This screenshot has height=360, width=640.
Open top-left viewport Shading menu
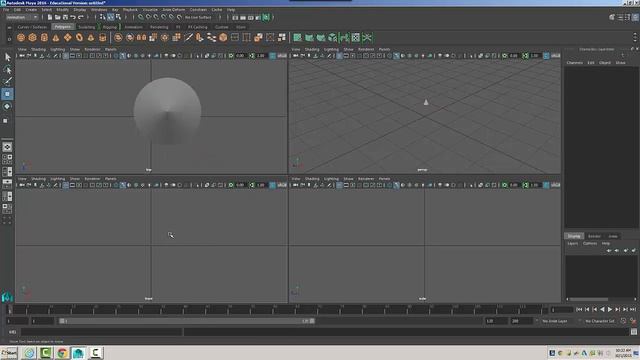(38, 49)
